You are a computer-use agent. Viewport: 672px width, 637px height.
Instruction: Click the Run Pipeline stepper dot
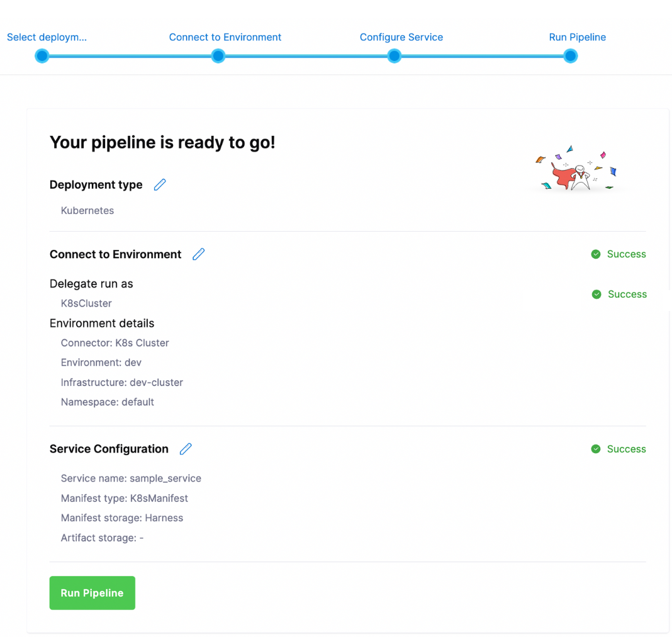point(569,55)
